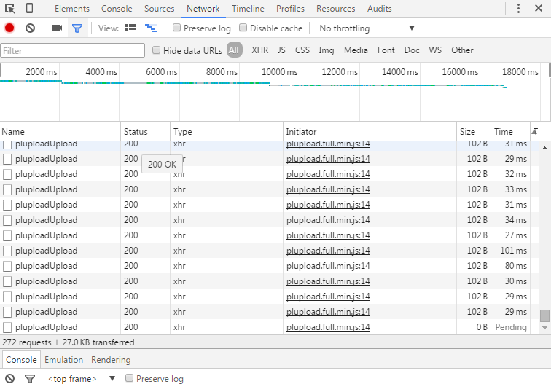Viewport: 551px width, 392px height.
Task: Toggle the network filter funnel icon
Action: click(x=77, y=28)
